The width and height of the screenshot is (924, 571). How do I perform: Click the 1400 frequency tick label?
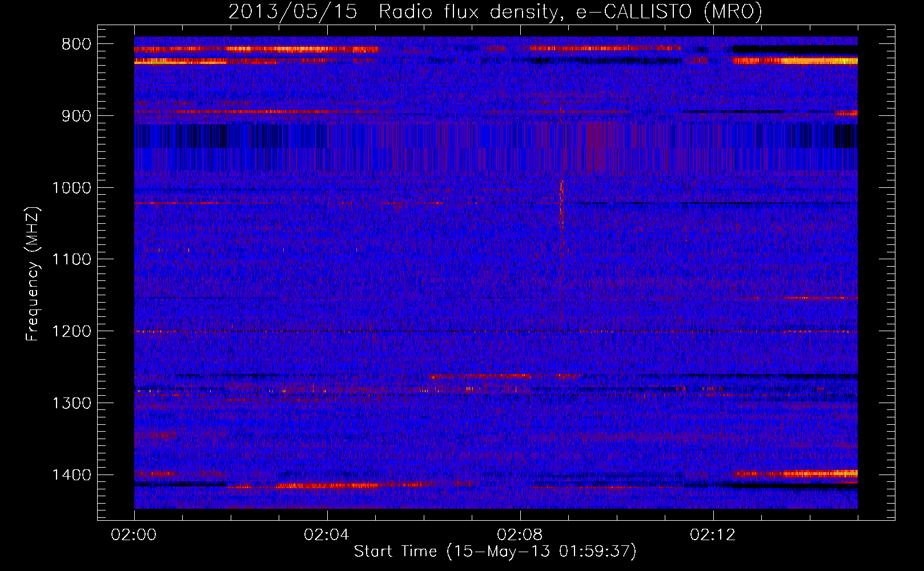coord(71,475)
